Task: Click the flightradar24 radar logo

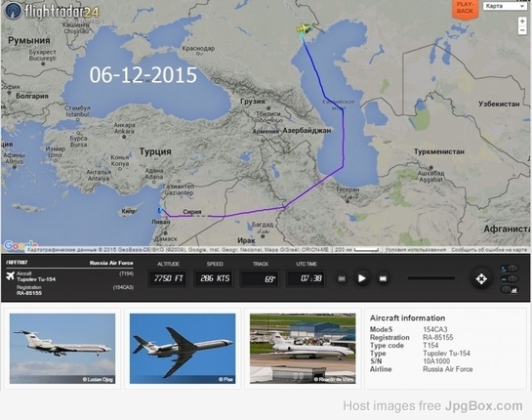Action: [14, 11]
